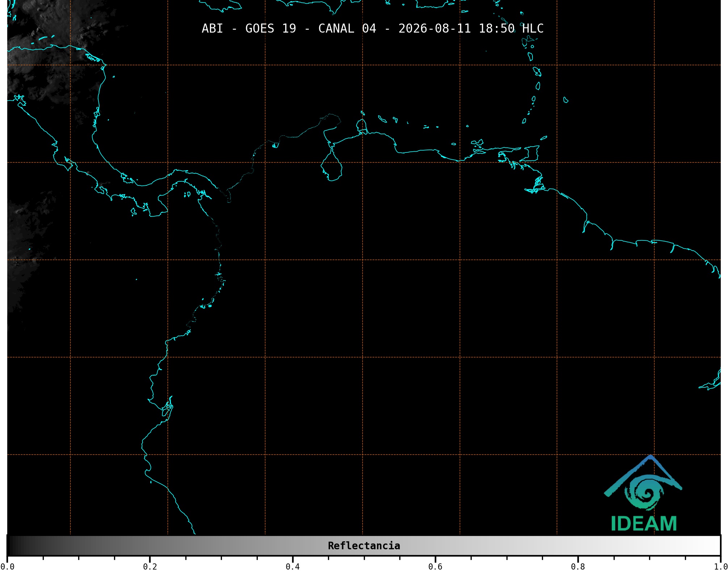
Task: Click the '0.8' colorbar tick label
Action: tap(578, 567)
